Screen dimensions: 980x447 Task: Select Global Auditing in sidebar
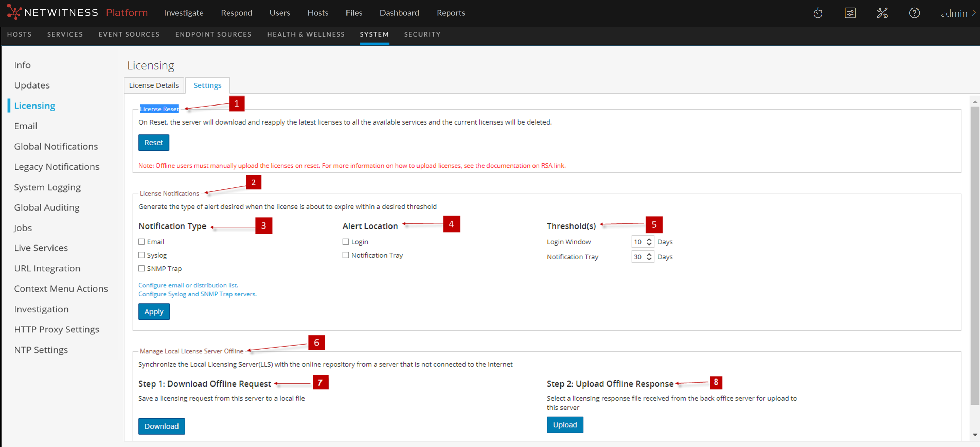point(47,207)
